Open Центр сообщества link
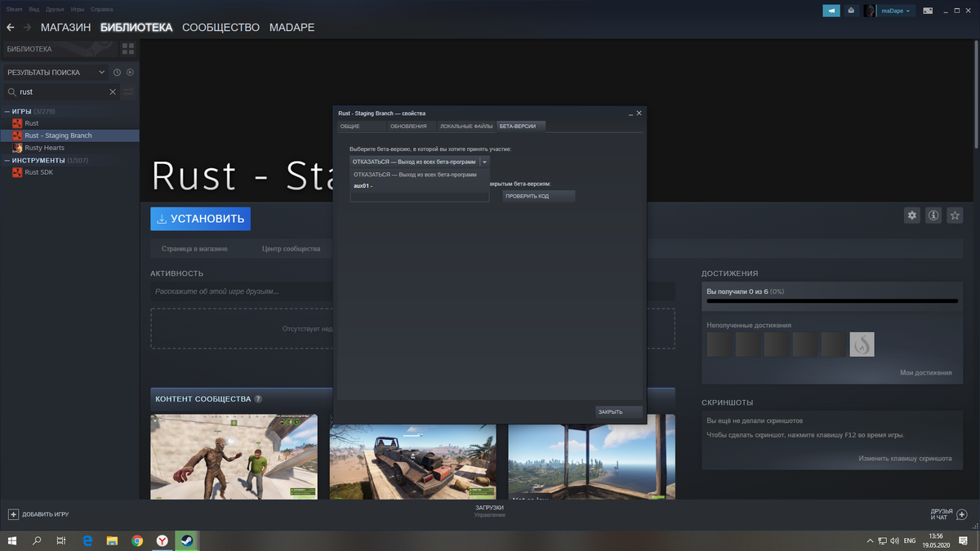 (291, 248)
